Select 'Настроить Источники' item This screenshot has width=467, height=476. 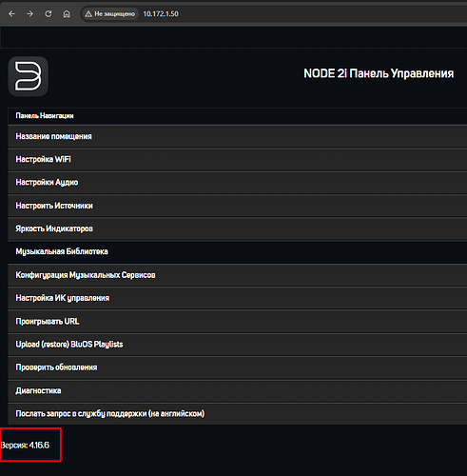click(238, 206)
